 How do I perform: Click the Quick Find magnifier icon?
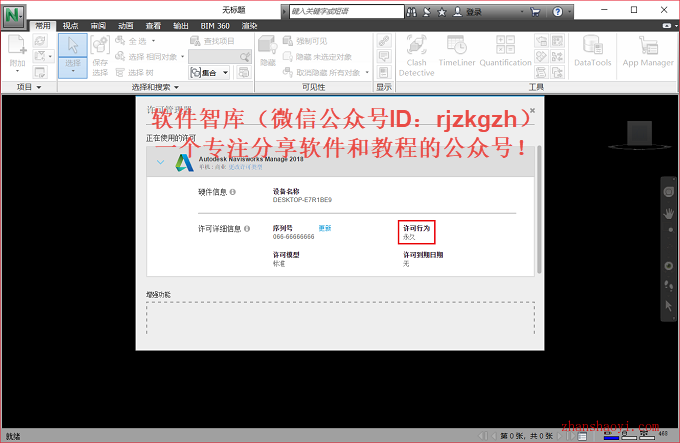(245, 57)
